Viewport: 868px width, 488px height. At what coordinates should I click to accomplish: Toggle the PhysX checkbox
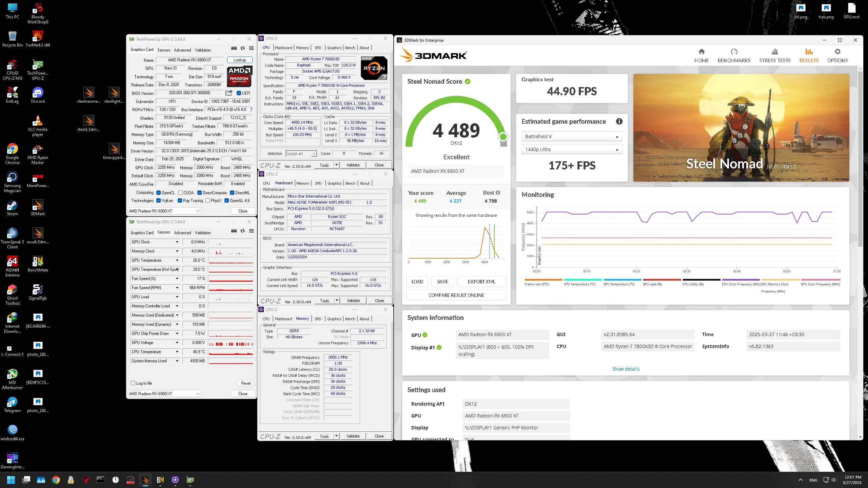208,200
